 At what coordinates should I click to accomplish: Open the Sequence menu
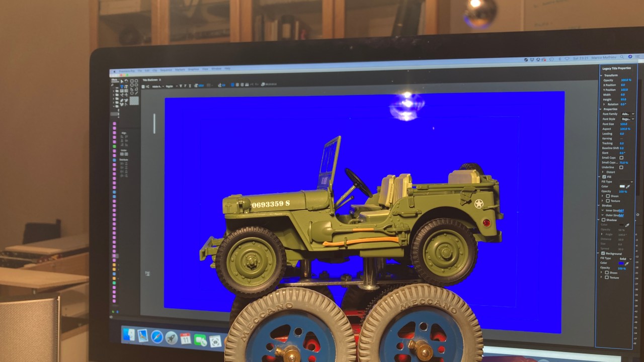(x=166, y=70)
